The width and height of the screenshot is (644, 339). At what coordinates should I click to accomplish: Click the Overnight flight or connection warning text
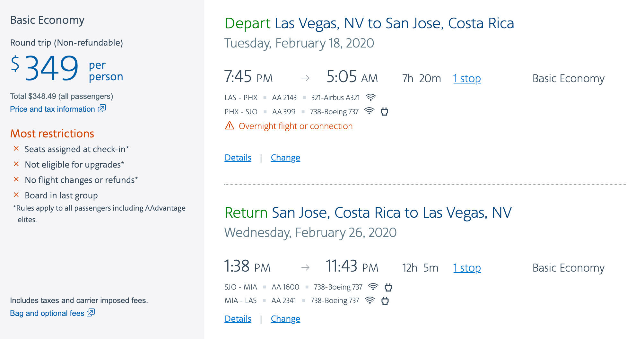pyautogui.click(x=296, y=126)
